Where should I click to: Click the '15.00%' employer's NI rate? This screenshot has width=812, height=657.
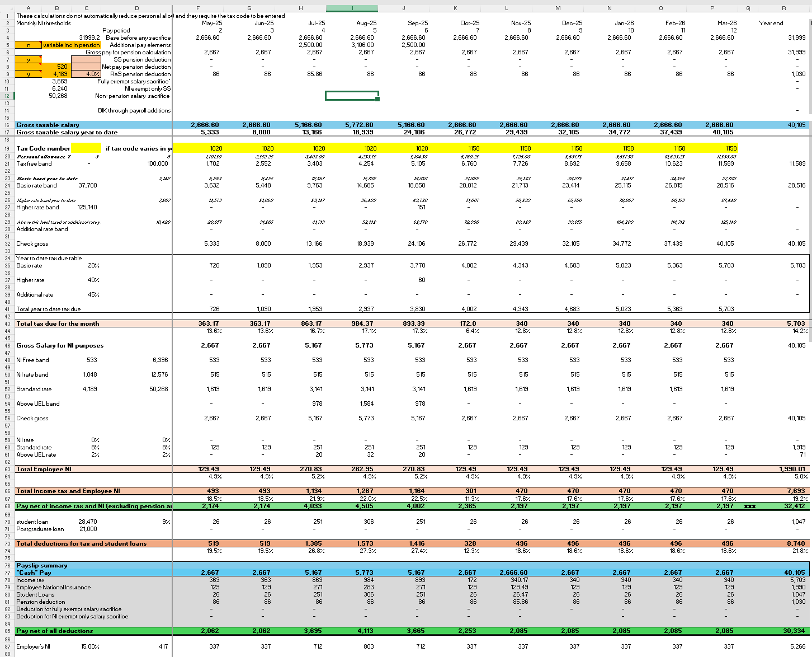click(x=91, y=646)
